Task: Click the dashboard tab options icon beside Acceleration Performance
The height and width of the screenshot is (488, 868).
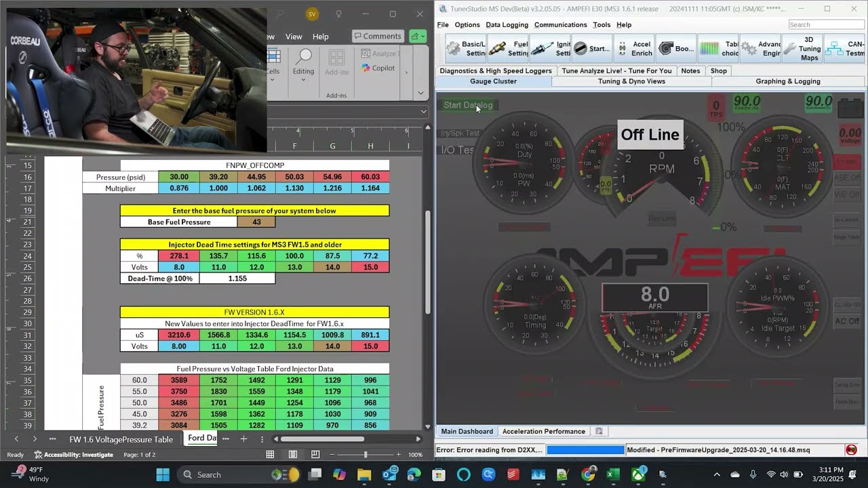Action: pyautogui.click(x=599, y=431)
